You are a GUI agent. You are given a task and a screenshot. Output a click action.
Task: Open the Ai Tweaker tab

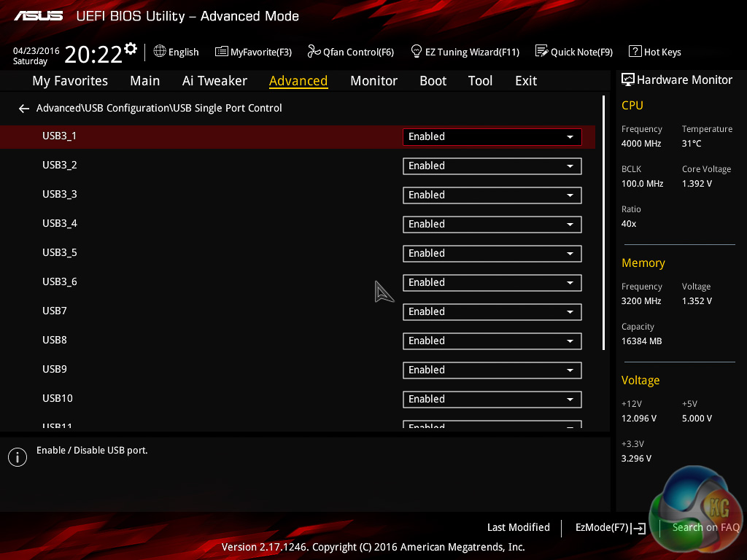pos(214,81)
